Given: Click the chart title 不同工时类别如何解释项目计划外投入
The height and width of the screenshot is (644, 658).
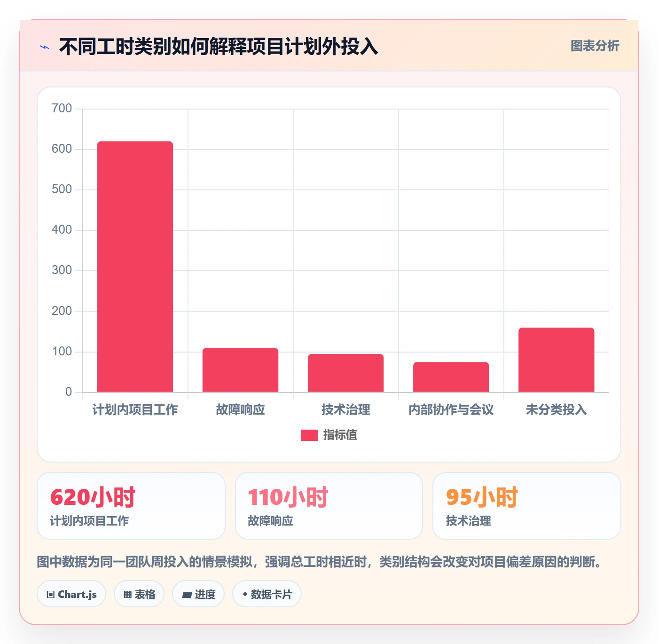Looking at the screenshot, I should pyautogui.click(x=219, y=47).
